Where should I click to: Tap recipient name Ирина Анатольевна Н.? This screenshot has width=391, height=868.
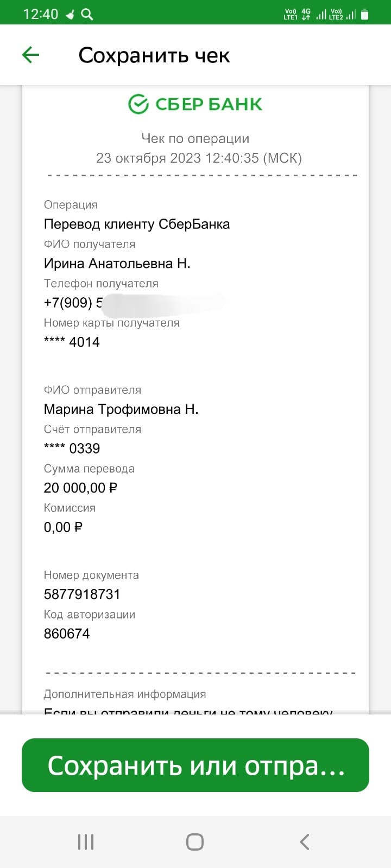117,264
